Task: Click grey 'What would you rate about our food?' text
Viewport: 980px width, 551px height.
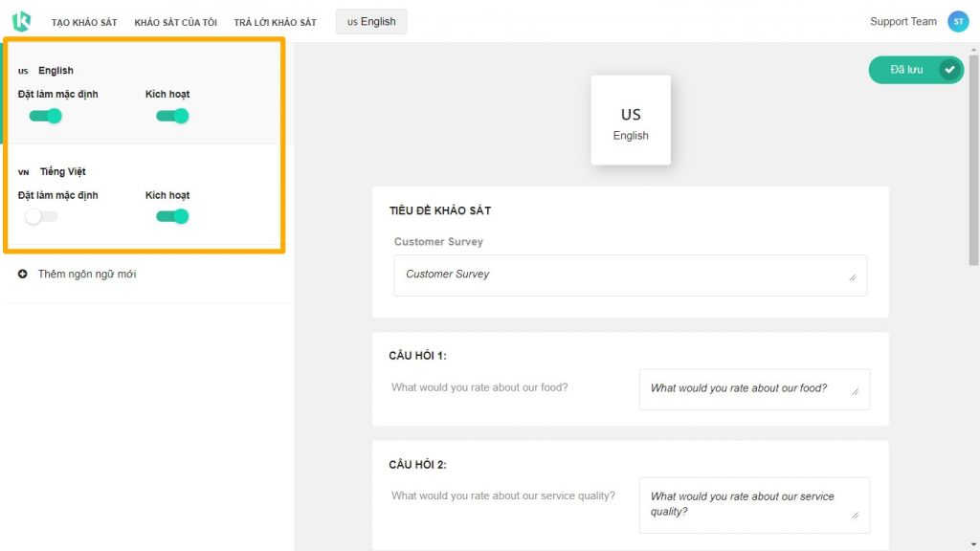Action: point(479,387)
